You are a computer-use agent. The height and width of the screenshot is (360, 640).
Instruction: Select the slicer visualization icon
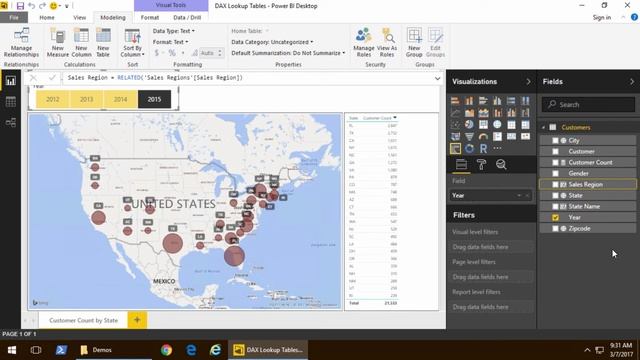click(x=456, y=149)
